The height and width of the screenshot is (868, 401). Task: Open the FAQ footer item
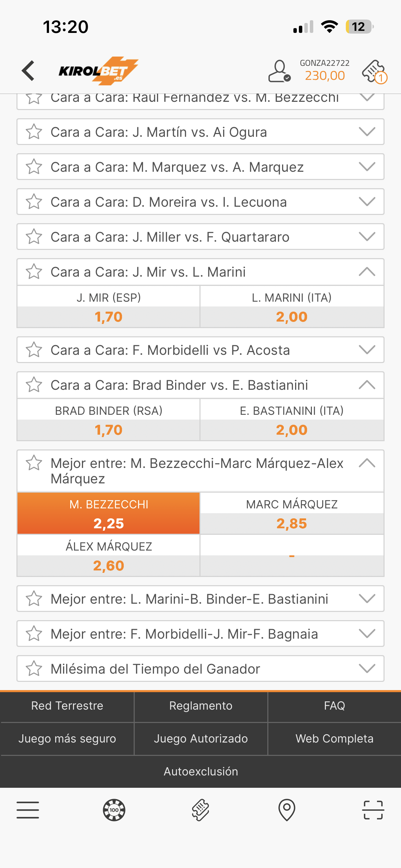(x=335, y=706)
